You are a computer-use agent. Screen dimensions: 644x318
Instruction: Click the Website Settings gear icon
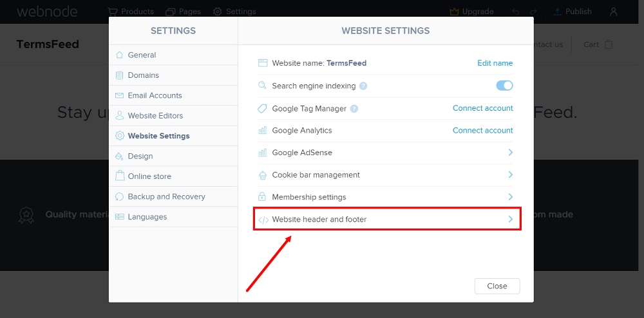tap(120, 136)
